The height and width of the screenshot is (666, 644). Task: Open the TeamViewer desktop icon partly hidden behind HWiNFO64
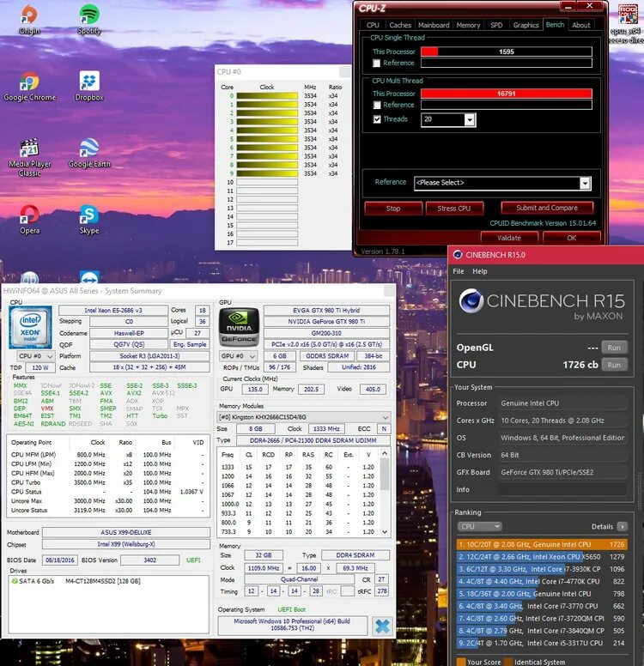[89, 277]
